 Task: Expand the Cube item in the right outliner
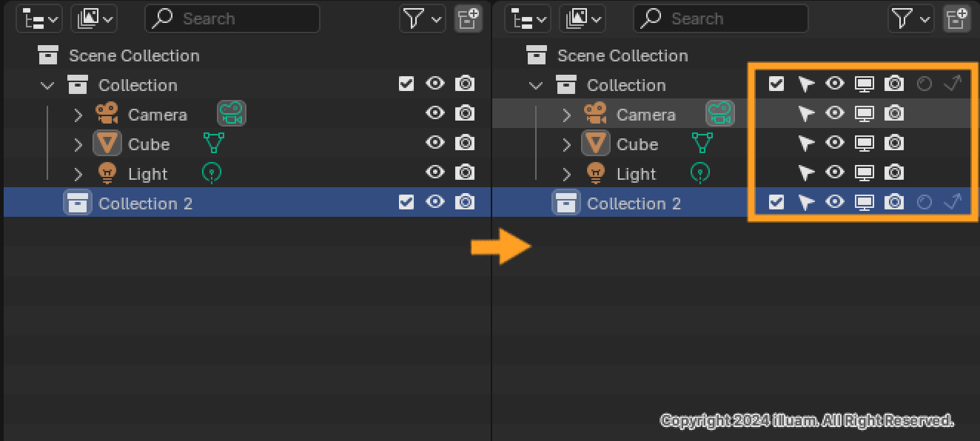(x=566, y=144)
